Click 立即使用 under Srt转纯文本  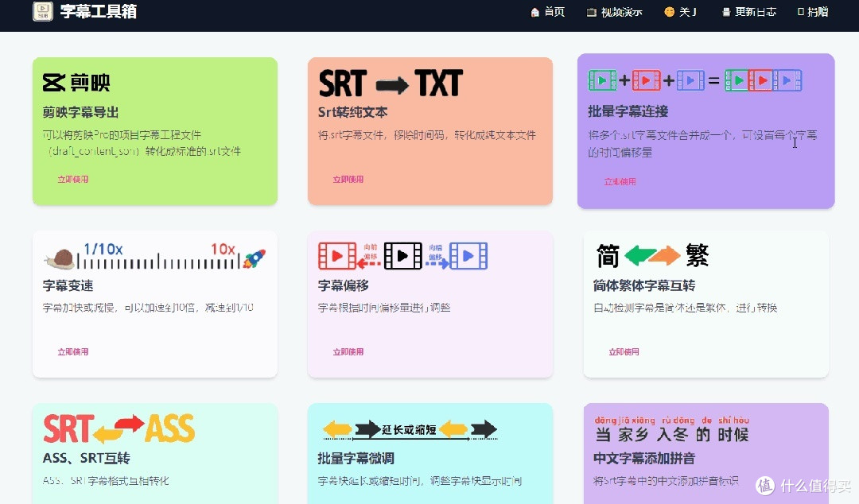[x=348, y=179]
